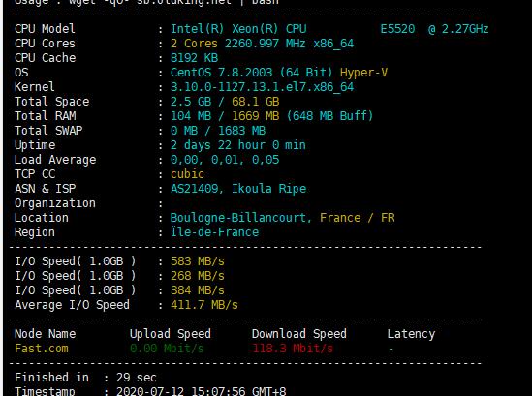Viewport: 532px width, 396px height.
Task: Click the '(648 MB Buff)' text
Action: point(329,116)
